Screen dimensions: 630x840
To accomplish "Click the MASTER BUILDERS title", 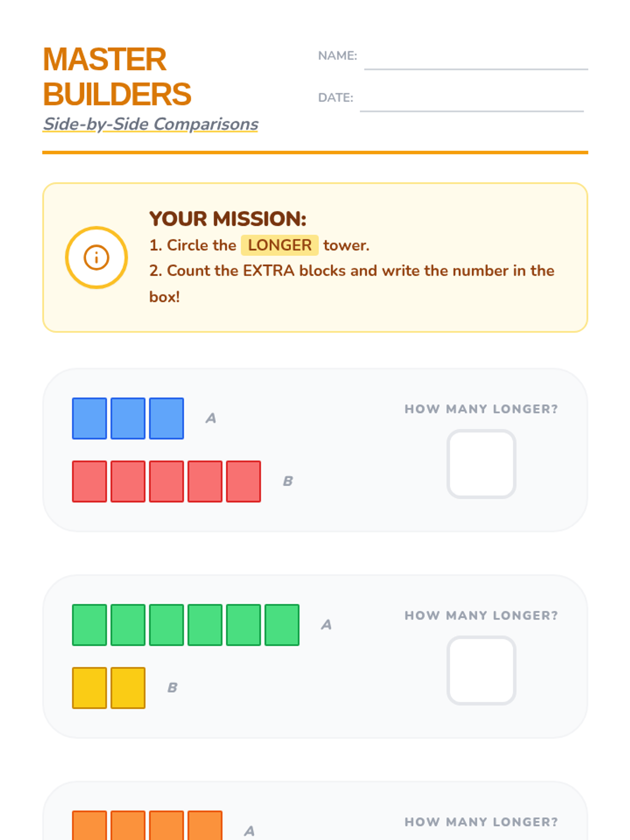I will click(x=117, y=77).
